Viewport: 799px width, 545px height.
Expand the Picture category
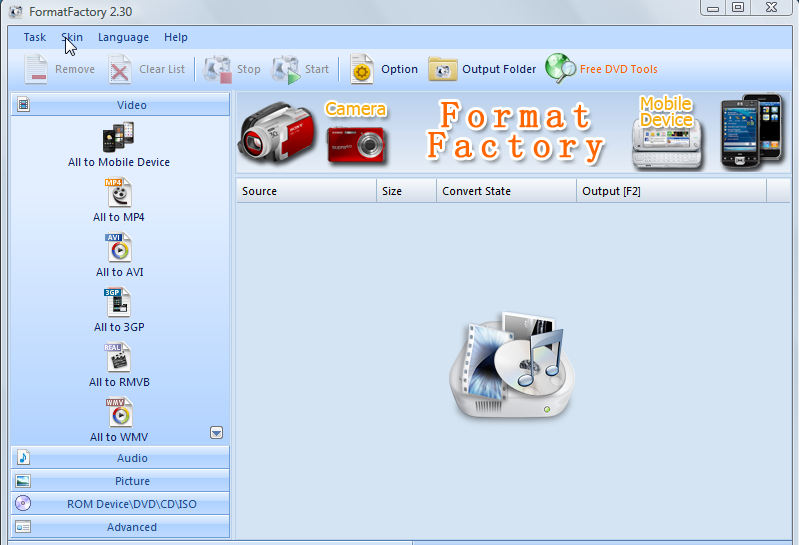point(120,481)
